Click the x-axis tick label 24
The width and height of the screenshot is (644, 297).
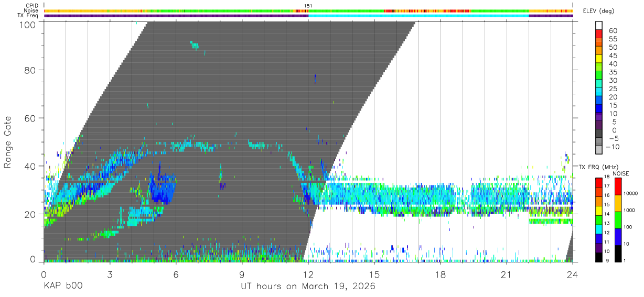pyautogui.click(x=573, y=274)
